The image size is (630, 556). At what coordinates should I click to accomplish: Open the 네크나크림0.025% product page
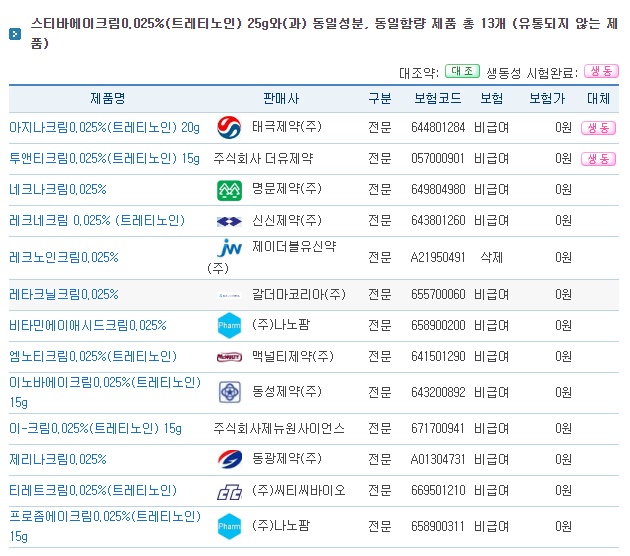[58, 189]
